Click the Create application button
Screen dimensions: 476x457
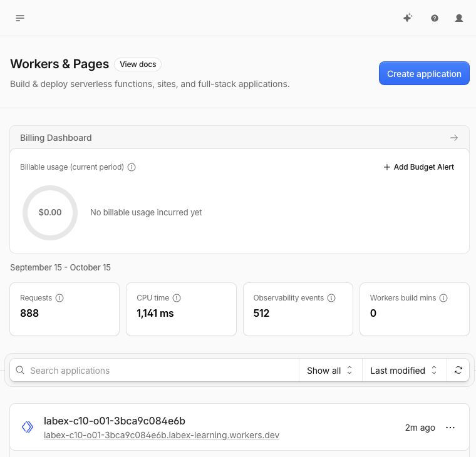click(x=424, y=73)
